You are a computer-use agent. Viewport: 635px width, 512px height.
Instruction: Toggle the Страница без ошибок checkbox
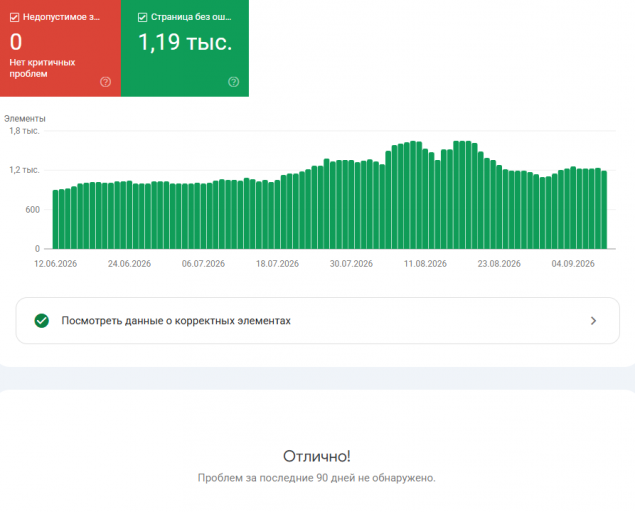(142, 17)
